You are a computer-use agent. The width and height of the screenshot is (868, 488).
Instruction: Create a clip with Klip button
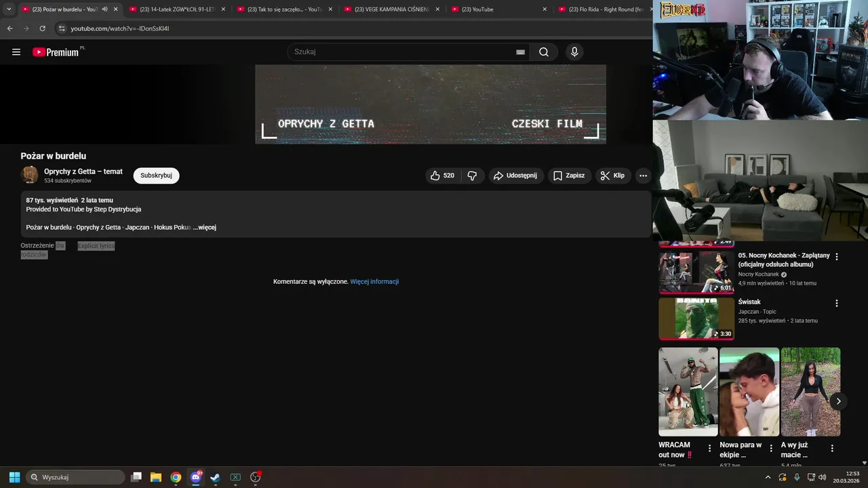(613, 176)
